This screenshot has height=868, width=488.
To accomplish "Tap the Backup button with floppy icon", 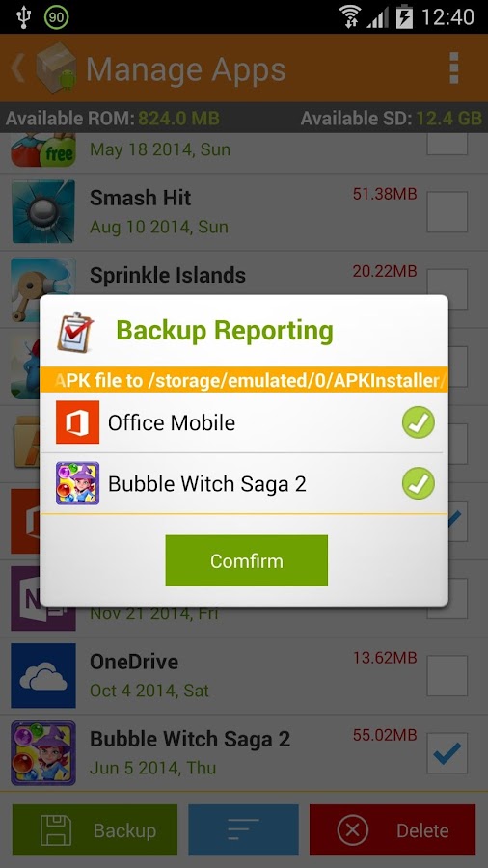I will click(x=95, y=829).
